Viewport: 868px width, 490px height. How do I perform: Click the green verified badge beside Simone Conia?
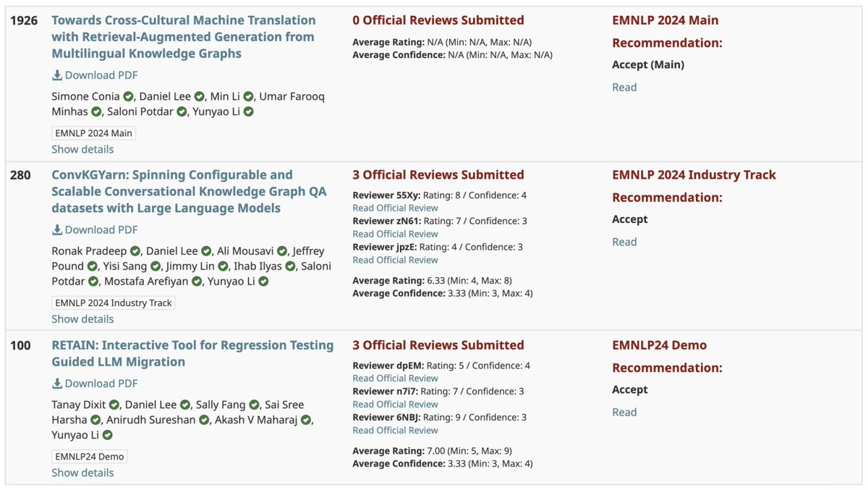(128, 96)
